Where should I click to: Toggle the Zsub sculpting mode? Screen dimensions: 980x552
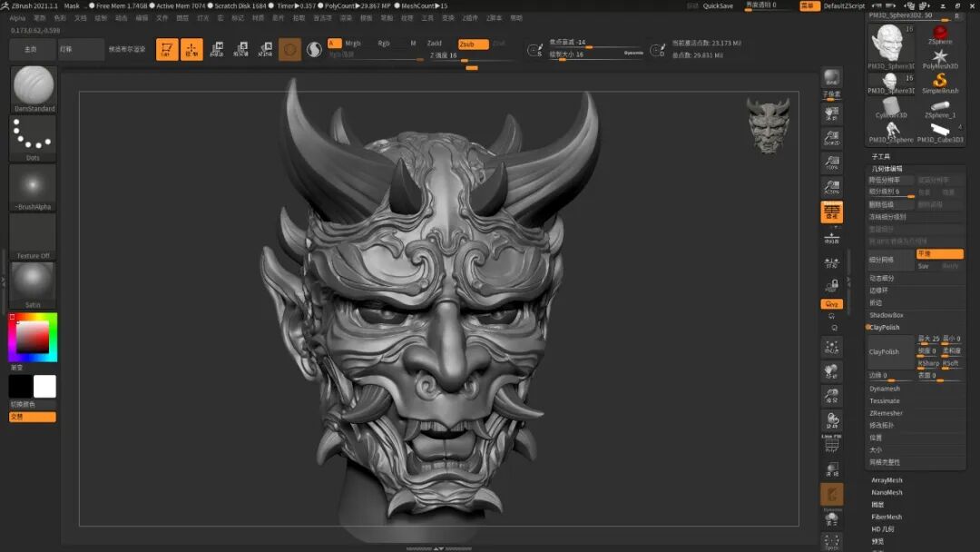[473, 44]
